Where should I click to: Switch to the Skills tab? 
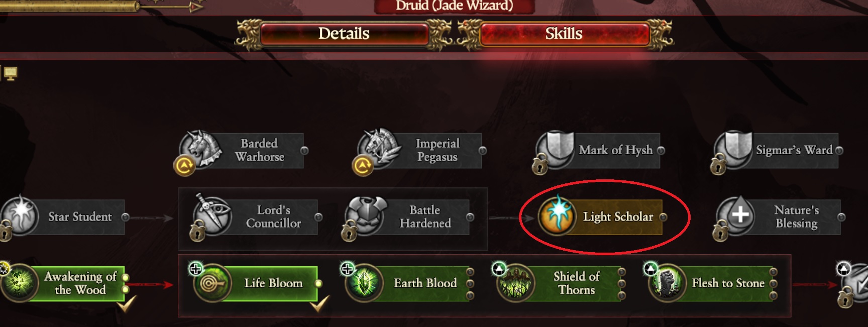coord(564,34)
